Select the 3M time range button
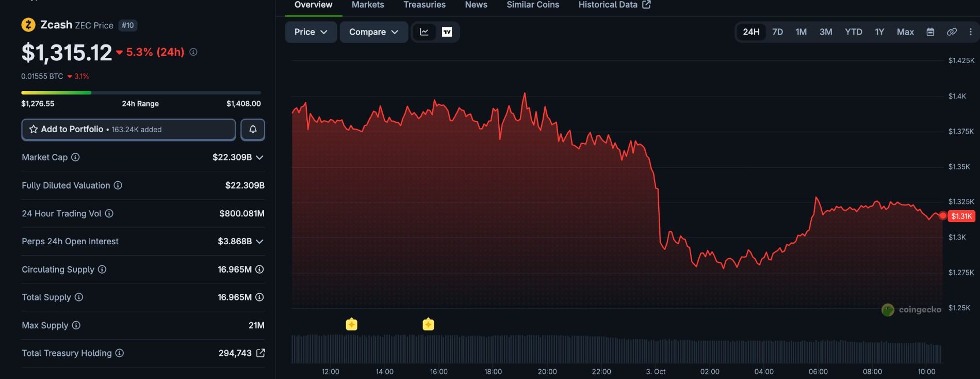980x379 pixels. click(x=826, y=32)
